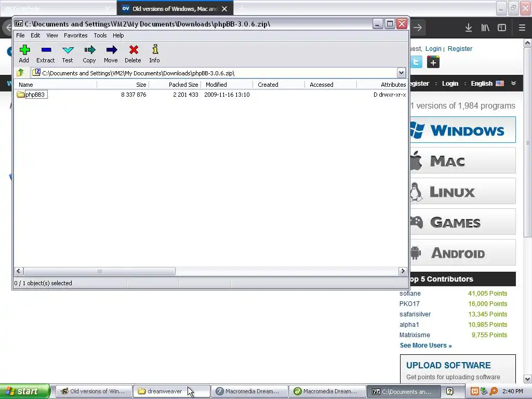Image resolution: width=532 pixels, height=399 pixels.
Task: Open Firefox hamburger menu
Action: click(522, 28)
